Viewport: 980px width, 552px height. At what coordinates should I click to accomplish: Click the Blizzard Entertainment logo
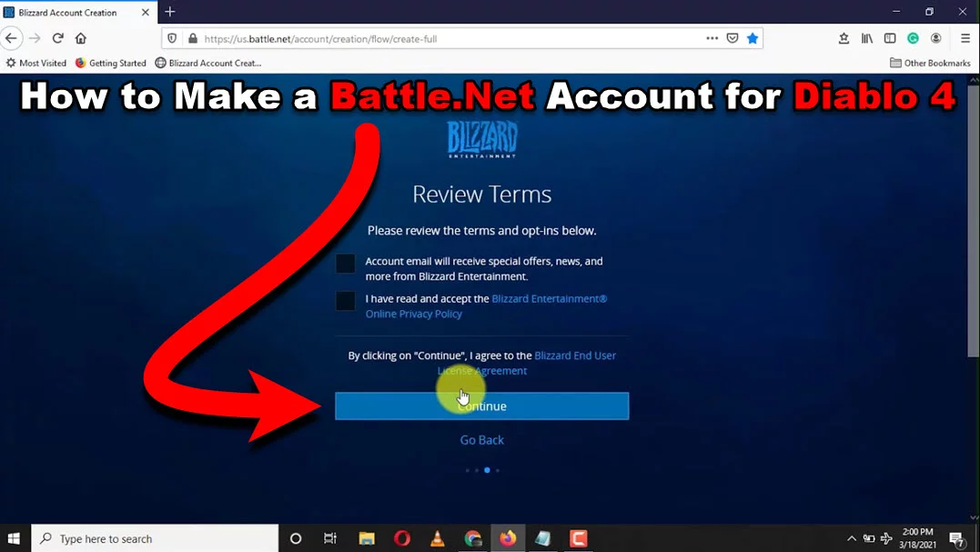(482, 138)
